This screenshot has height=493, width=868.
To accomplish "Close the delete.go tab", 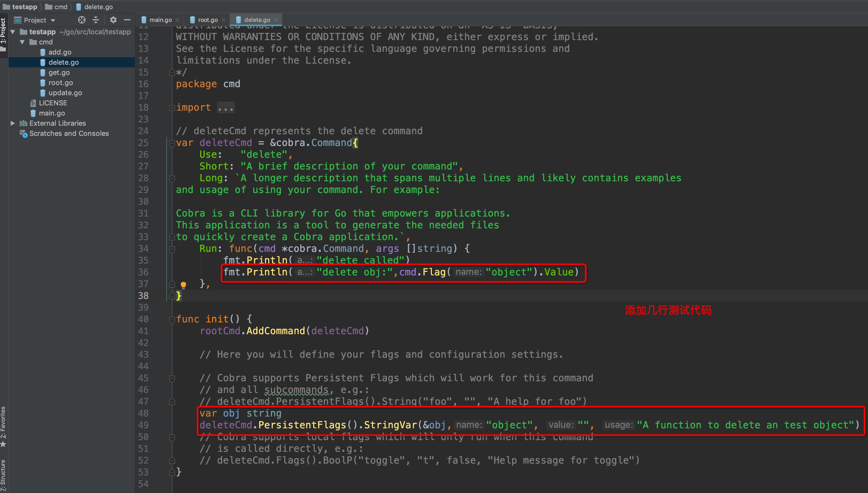I will tap(276, 20).
